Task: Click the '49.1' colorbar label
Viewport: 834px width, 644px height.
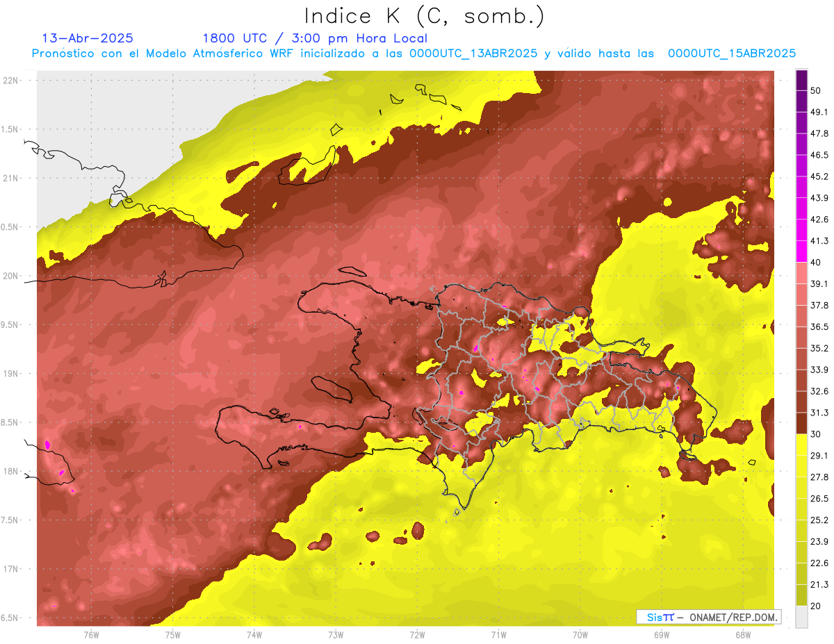Action: pos(819,112)
